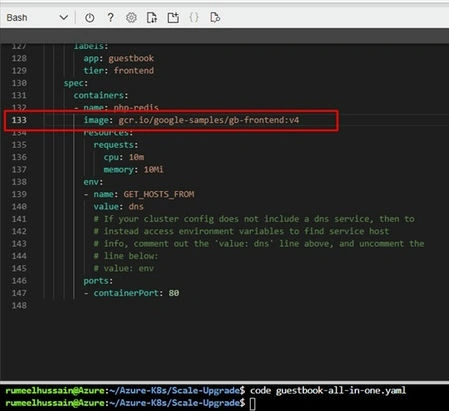Click the restart Cloud Shell power icon
The image size is (449, 411).
[x=89, y=18]
